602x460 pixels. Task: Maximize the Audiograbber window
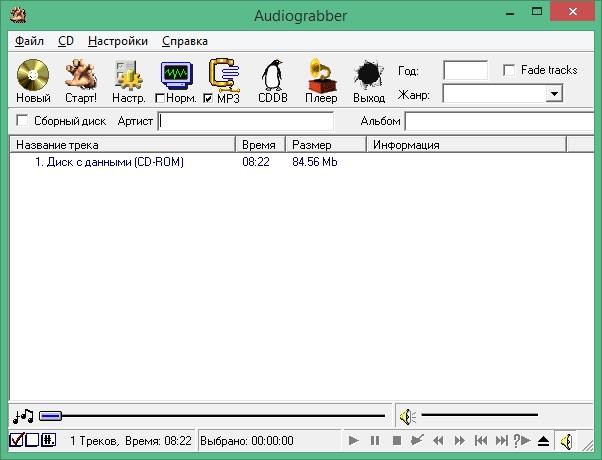(537, 12)
